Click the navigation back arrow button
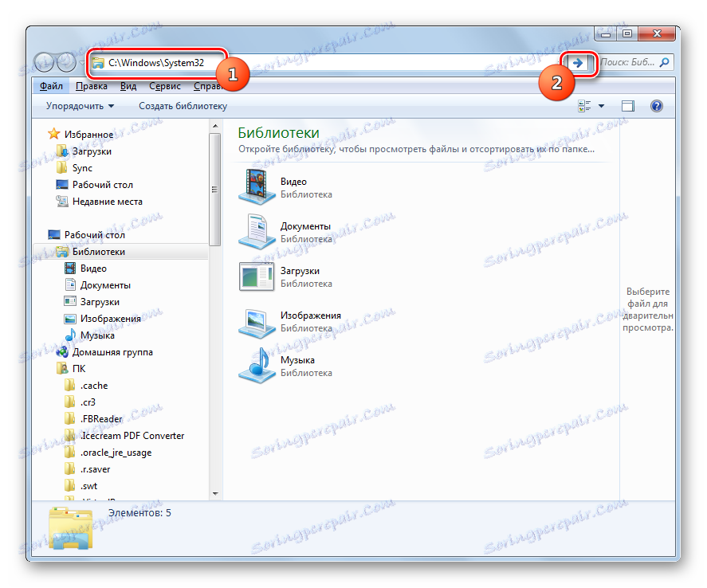 click(x=45, y=62)
